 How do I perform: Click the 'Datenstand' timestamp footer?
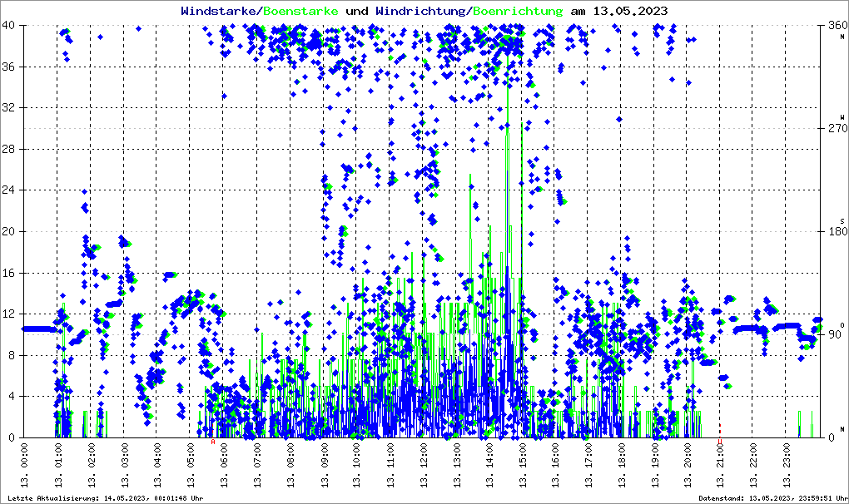pos(773,498)
